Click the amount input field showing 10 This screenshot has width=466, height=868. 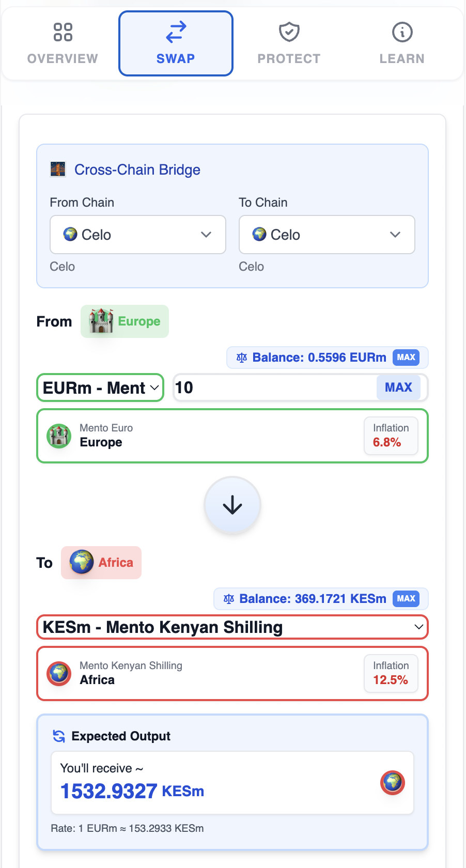[x=274, y=388]
